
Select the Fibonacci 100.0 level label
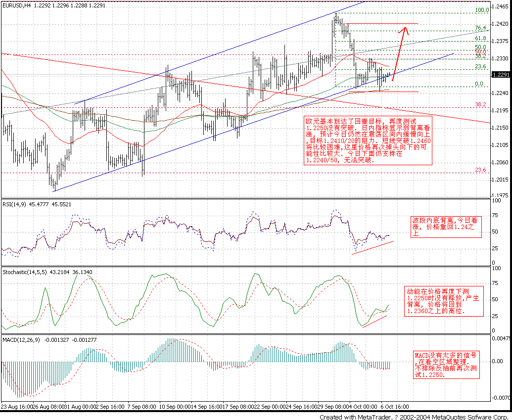(x=482, y=10)
